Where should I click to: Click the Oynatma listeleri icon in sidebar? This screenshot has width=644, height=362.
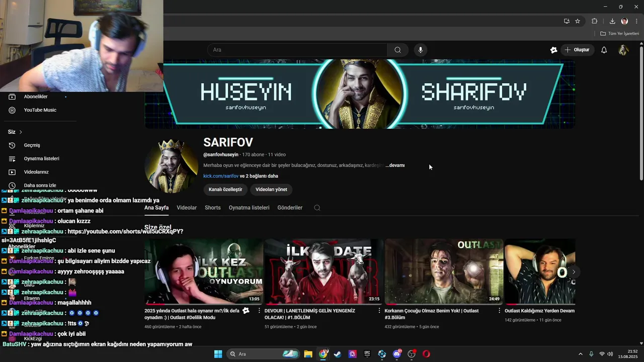(x=12, y=159)
